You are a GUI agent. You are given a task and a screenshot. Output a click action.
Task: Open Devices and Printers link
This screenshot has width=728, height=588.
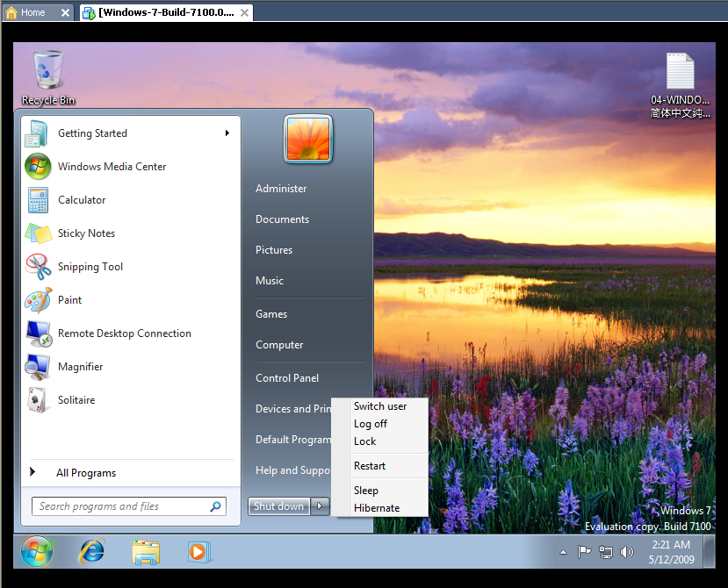pyautogui.click(x=293, y=409)
